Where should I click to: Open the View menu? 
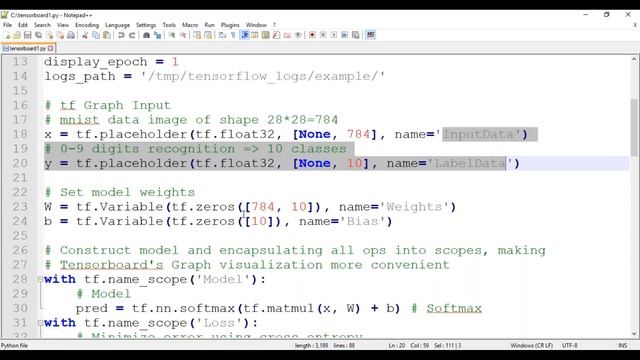tap(62, 25)
